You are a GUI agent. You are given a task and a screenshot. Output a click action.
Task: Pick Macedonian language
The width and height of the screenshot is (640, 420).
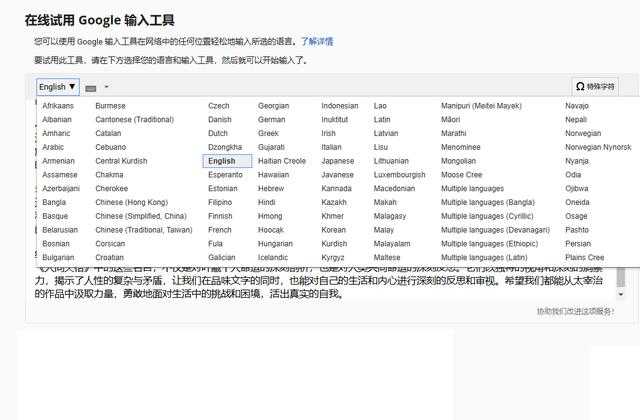tap(394, 189)
